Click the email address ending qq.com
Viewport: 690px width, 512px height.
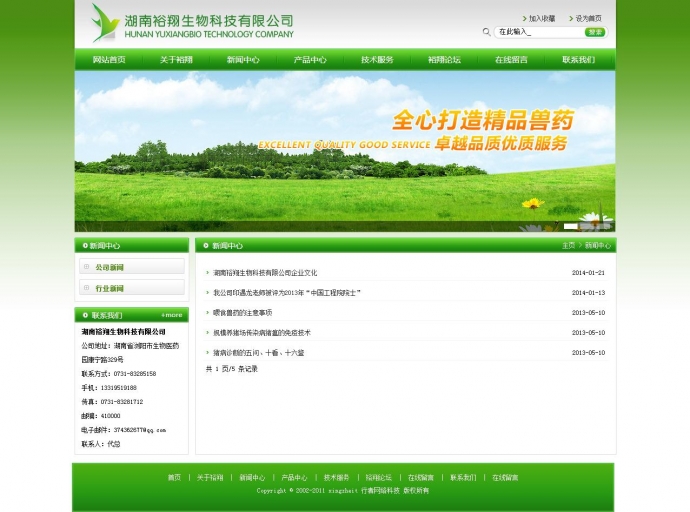click(139, 430)
